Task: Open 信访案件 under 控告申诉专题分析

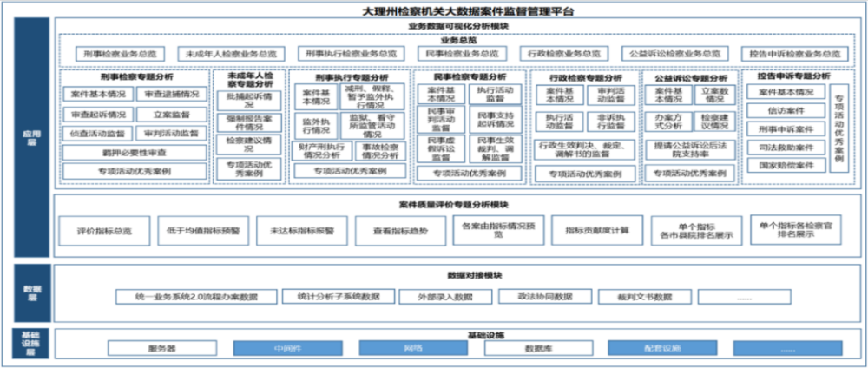Action: (786, 110)
